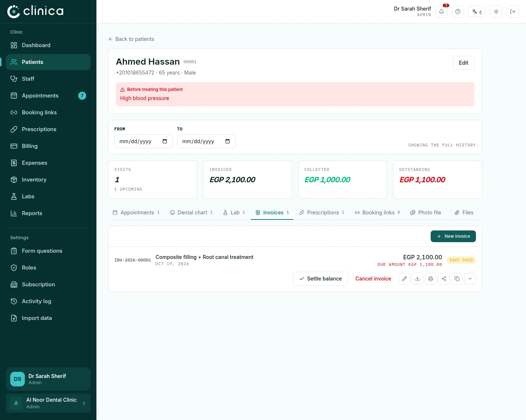Go to Billing page
Viewport: 526px width, 420px height.
(x=48, y=146)
